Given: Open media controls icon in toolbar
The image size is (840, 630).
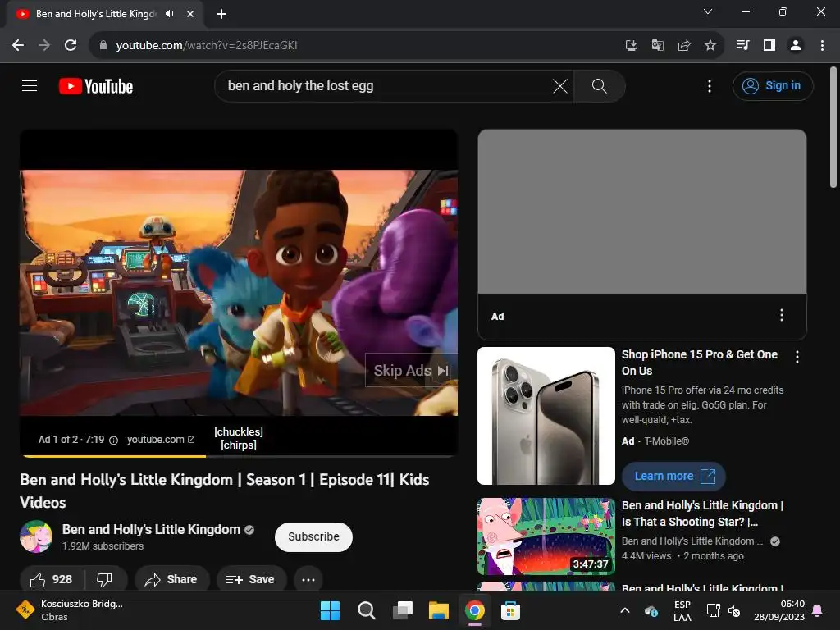Looking at the screenshot, I should coord(742,46).
